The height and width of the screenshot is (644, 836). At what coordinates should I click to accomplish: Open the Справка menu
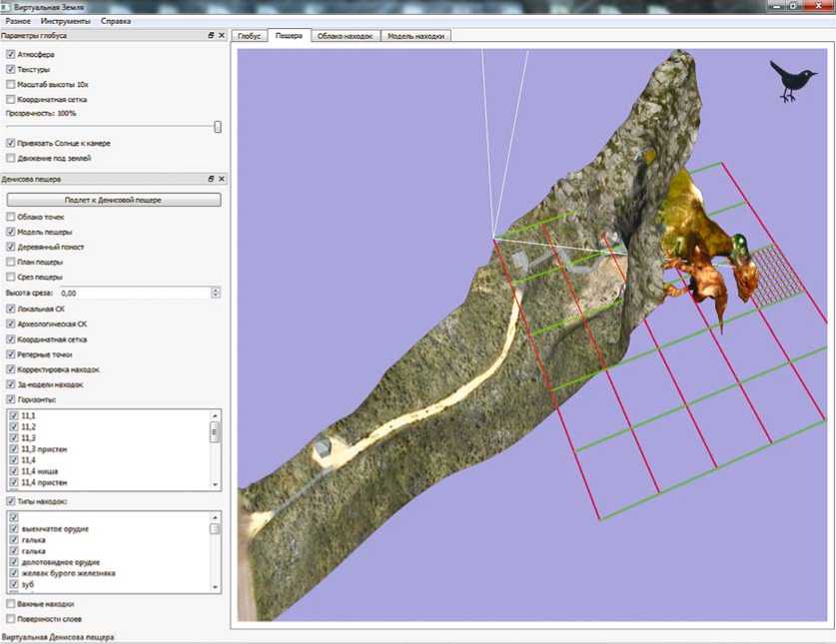[x=116, y=21]
